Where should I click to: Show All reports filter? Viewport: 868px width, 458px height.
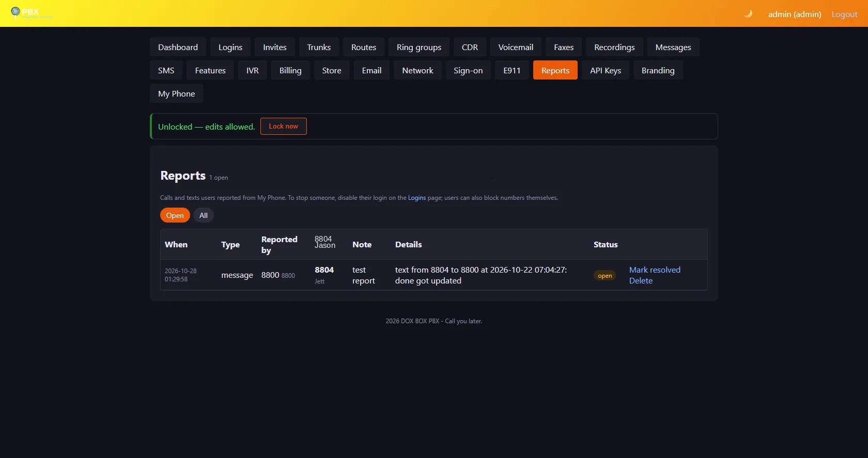click(x=204, y=215)
